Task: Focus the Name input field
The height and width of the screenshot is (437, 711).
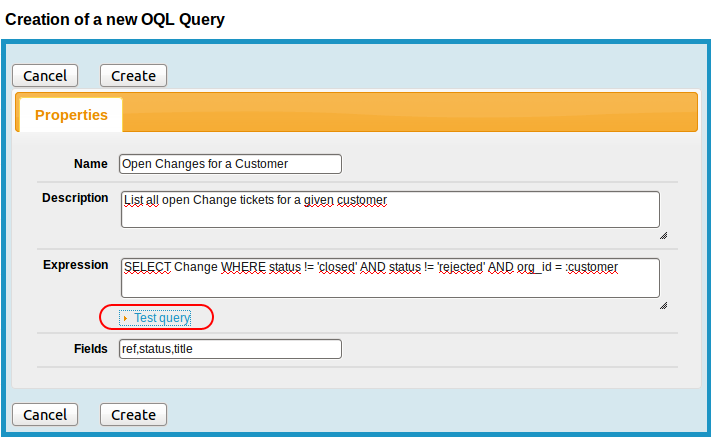Action: point(230,164)
